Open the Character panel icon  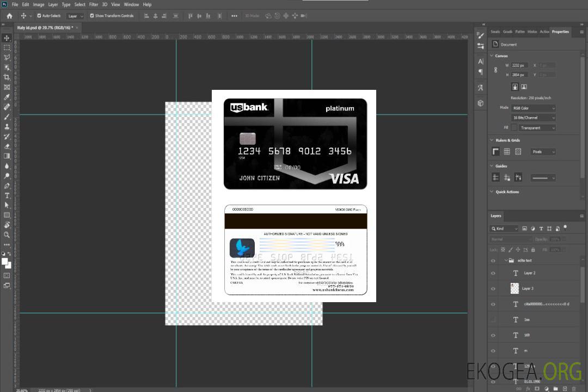481,62
